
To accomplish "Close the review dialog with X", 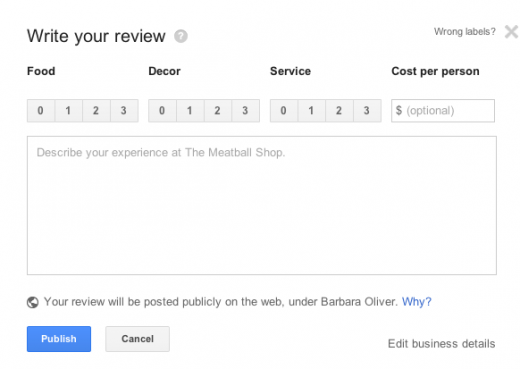I will 511,32.
